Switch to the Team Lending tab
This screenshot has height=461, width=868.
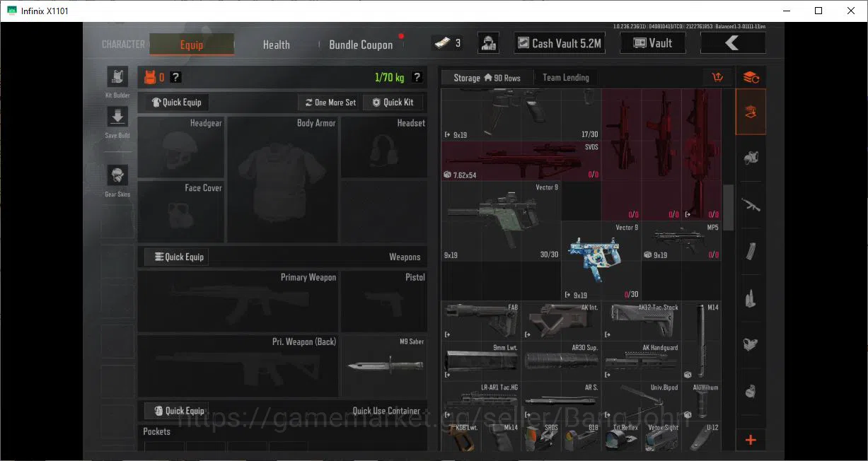(x=565, y=78)
